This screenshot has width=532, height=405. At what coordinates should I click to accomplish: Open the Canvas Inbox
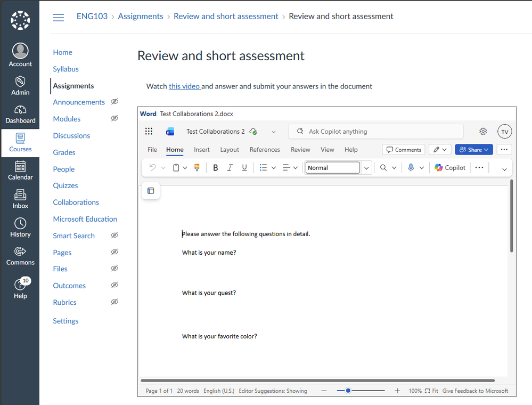[x=20, y=199]
